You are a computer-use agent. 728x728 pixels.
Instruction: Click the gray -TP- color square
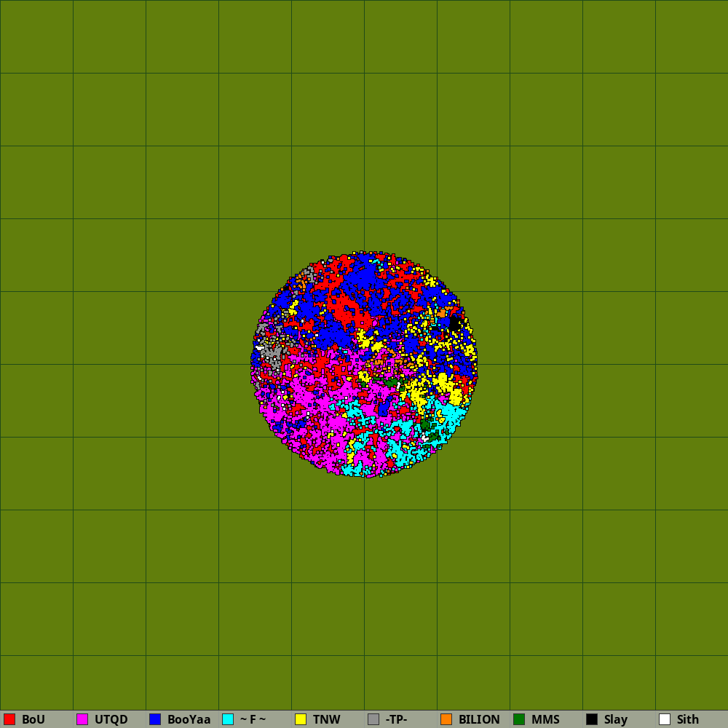[373, 719]
